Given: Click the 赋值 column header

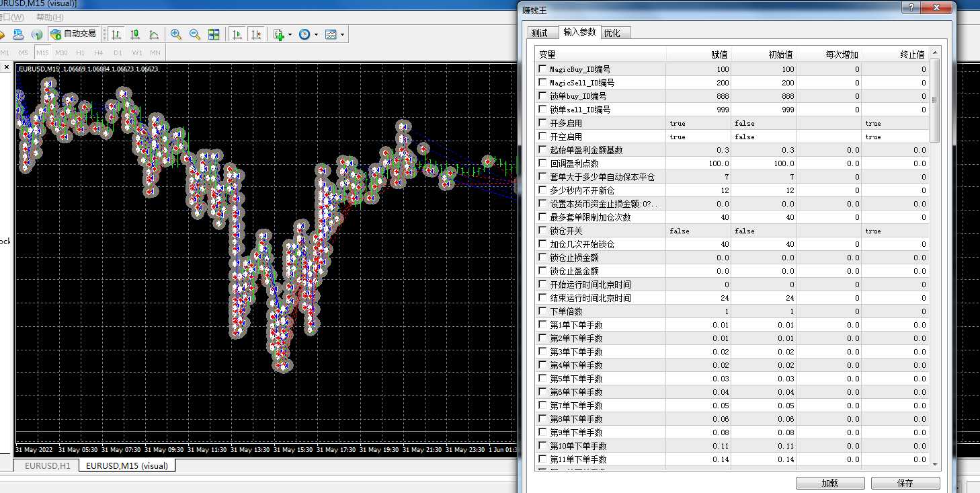Looking at the screenshot, I should pos(698,54).
